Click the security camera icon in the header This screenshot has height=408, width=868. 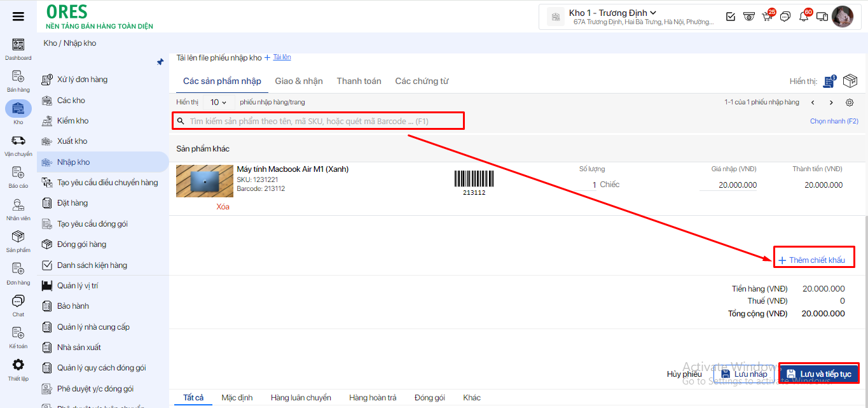click(749, 17)
